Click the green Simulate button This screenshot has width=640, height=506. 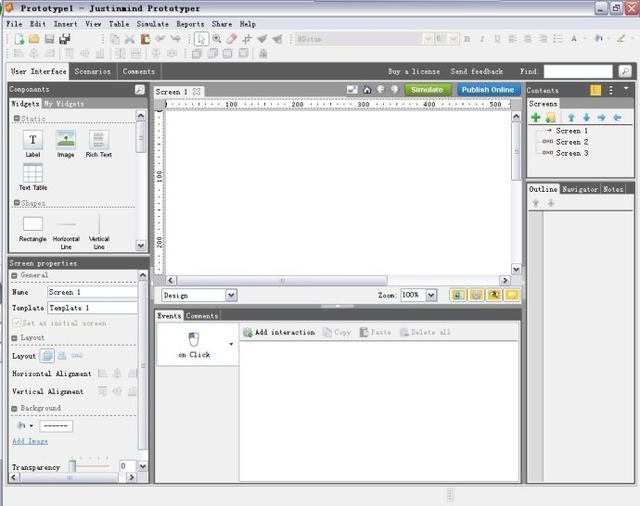(x=427, y=89)
